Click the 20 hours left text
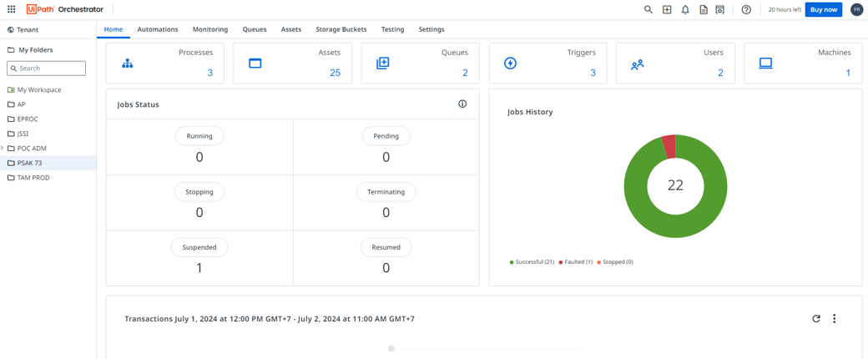 pyautogui.click(x=785, y=9)
